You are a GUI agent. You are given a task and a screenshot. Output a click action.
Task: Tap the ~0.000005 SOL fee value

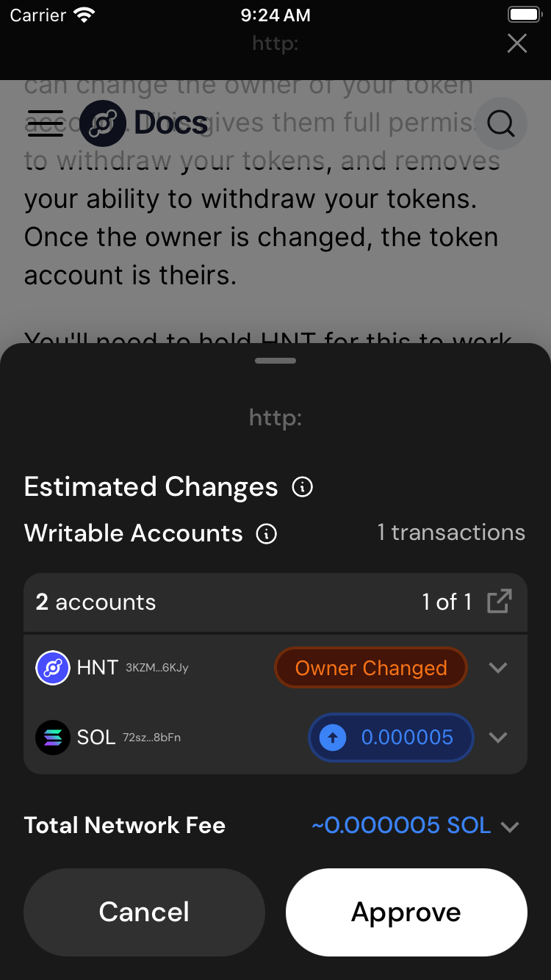(401, 826)
